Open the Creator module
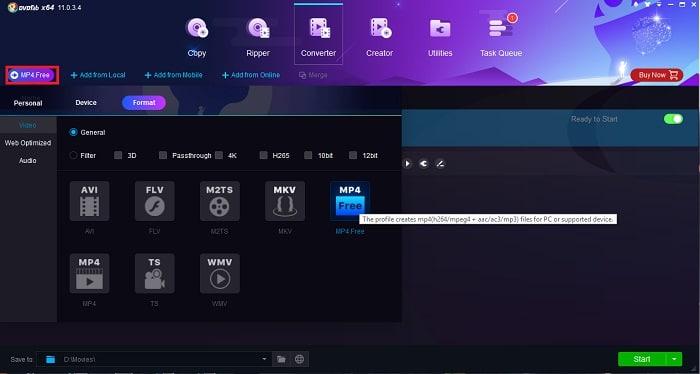The height and width of the screenshot is (374, 700). tap(379, 37)
